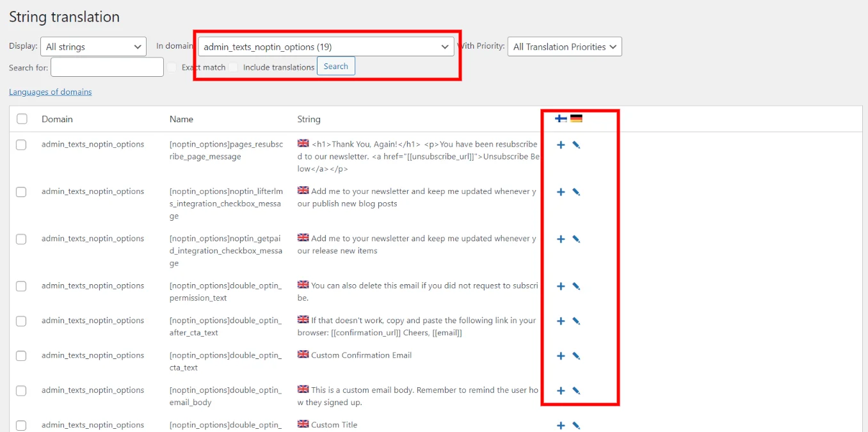Open the In domain admin_texts_noptin_options dropdown
This screenshot has height=432, width=868.
click(326, 47)
